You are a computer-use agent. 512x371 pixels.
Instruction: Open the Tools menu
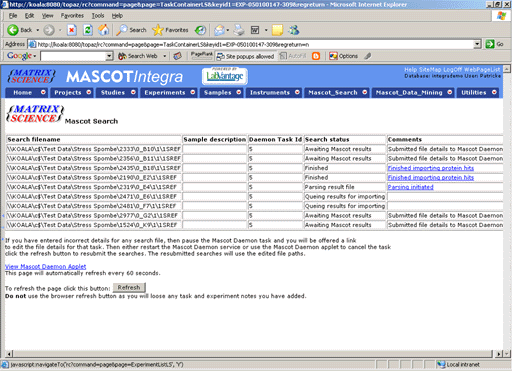click(x=98, y=16)
